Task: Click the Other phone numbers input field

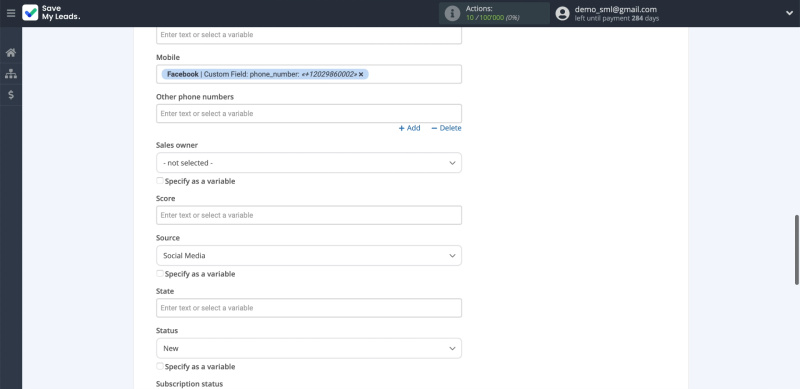Action: [309, 113]
